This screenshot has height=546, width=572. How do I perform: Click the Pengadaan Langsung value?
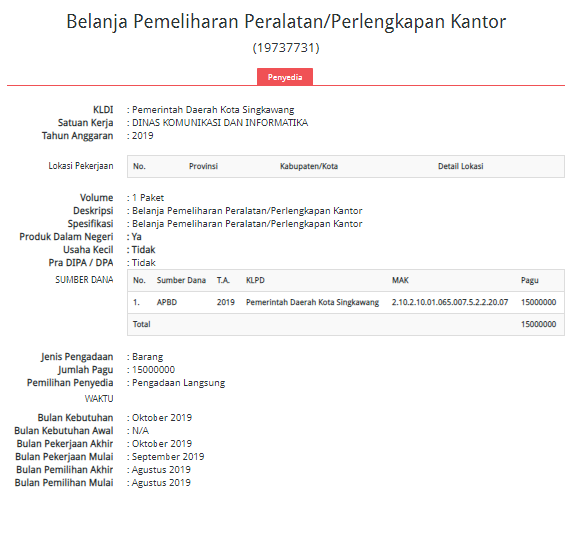[x=178, y=383]
